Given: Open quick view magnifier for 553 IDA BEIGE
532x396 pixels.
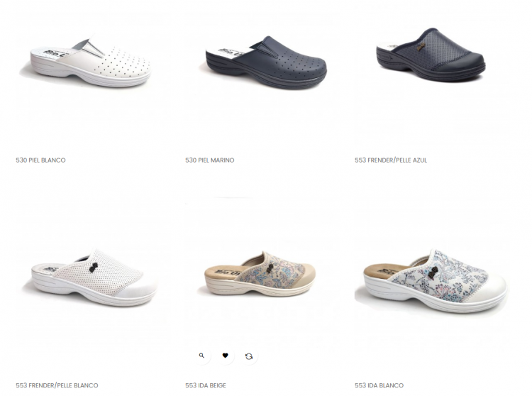Looking at the screenshot, I should pos(202,356).
